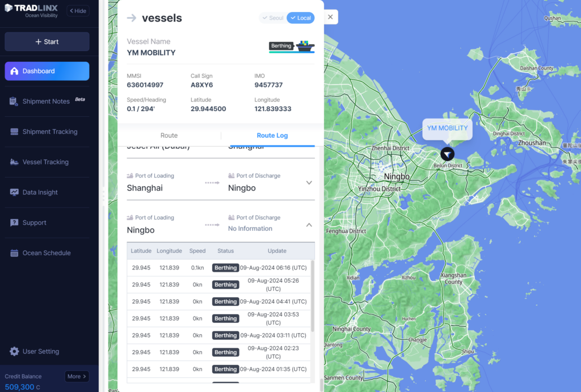Select log row updated 09-Aug-2024 05:26

pos(218,285)
